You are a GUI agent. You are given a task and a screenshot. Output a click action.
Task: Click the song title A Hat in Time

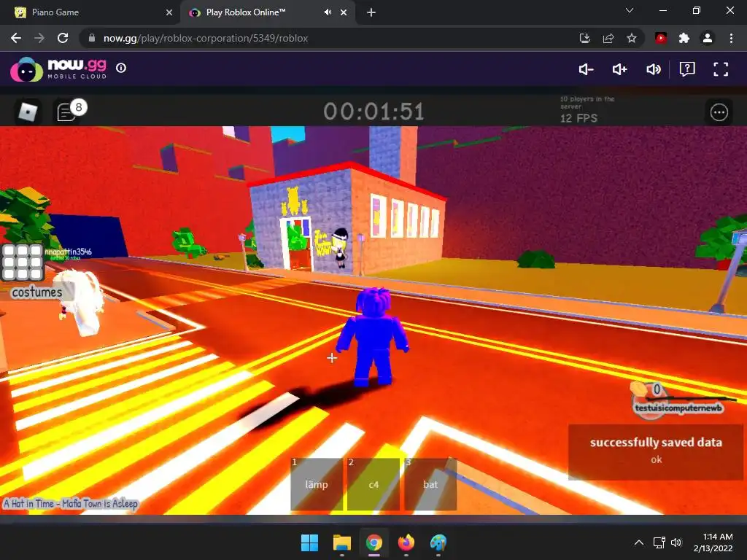point(71,503)
